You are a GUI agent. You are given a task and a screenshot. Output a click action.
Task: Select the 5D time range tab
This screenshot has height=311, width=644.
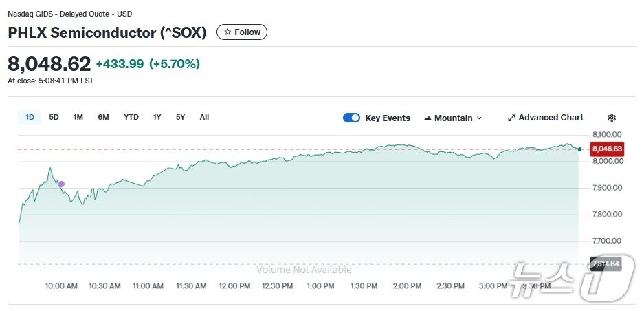[x=54, y=117]
